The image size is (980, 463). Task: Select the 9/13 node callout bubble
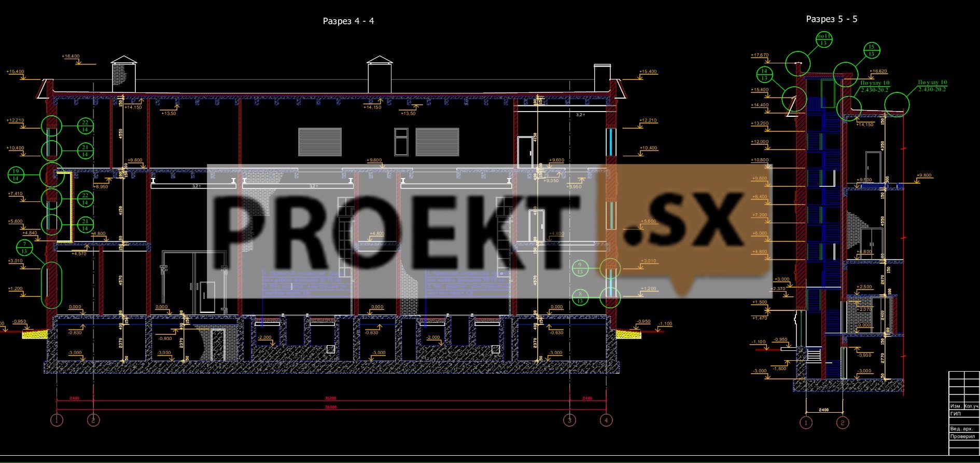(x=580, y=268)
